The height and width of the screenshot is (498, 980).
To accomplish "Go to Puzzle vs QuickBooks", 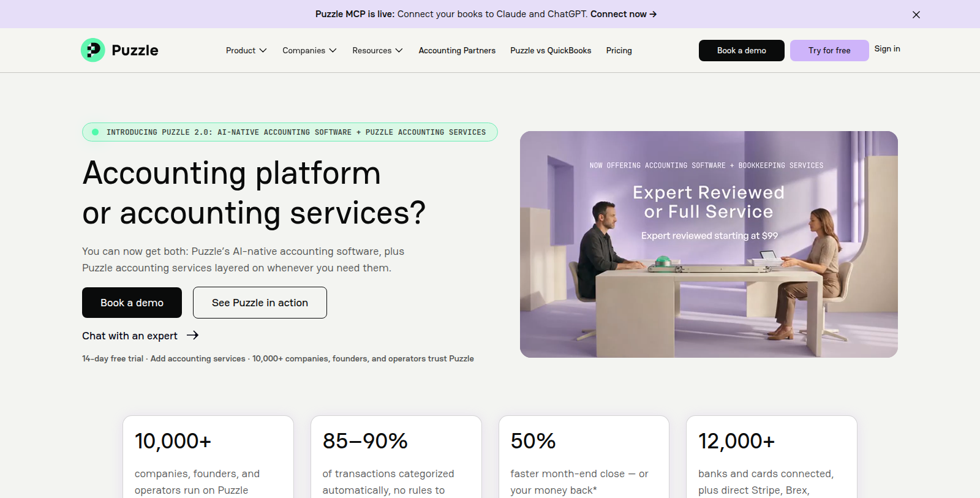I will click(551, 50).
